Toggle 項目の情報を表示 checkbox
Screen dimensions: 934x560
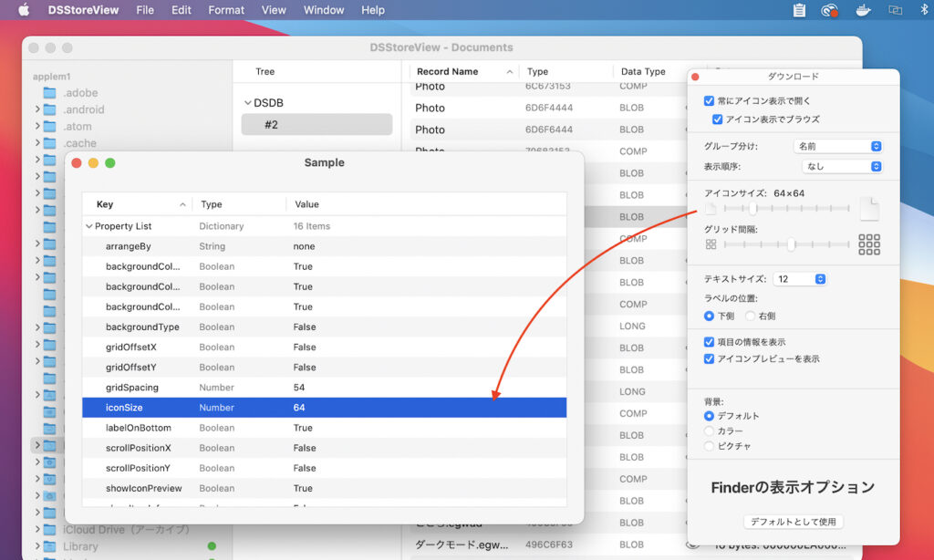pyautogui.click(x=709, y=342)
